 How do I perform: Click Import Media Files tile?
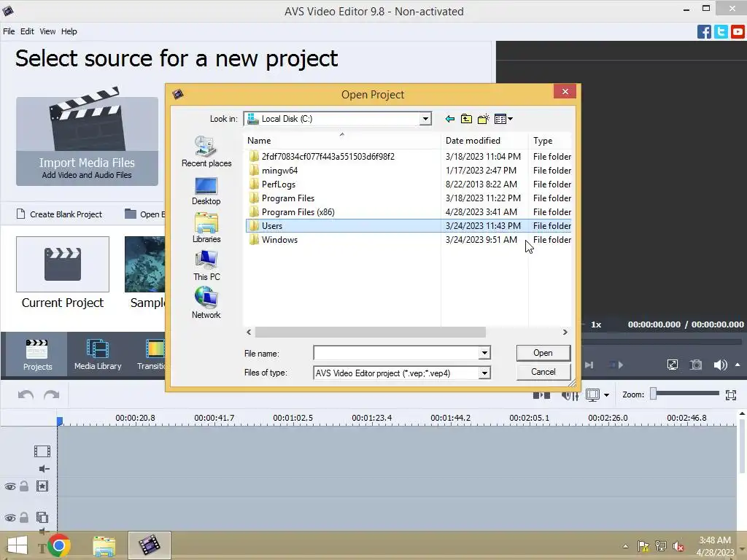point(88,141)
